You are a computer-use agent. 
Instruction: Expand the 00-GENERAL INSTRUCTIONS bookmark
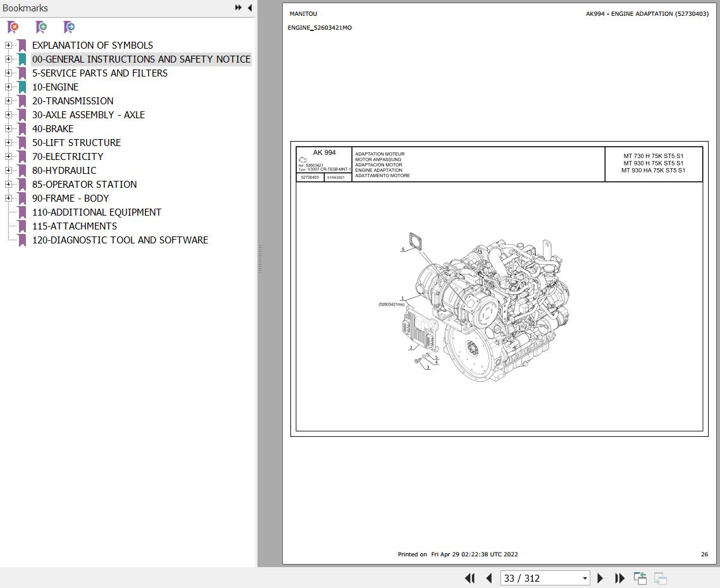tap(8, 59)
